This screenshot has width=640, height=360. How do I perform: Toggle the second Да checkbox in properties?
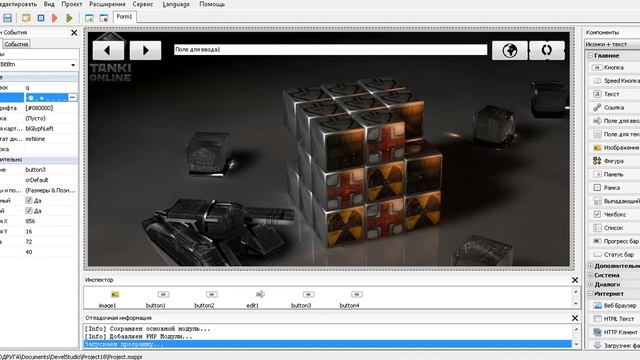click(x=29, y=211)
